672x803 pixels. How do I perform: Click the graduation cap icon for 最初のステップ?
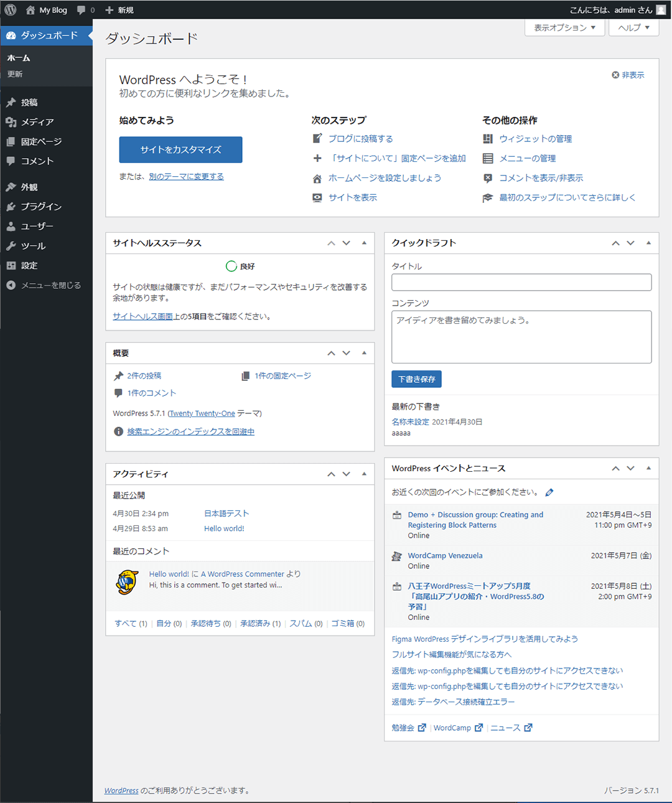click(x=488, y=197)
